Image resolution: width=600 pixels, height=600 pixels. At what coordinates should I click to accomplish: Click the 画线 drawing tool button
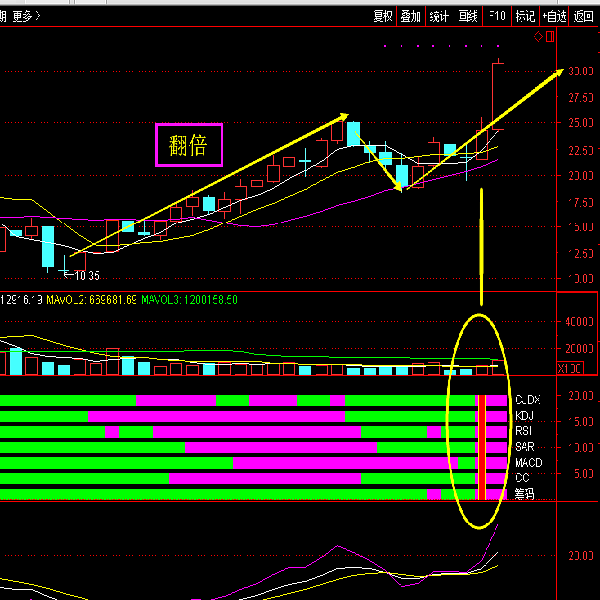point(467,15)
